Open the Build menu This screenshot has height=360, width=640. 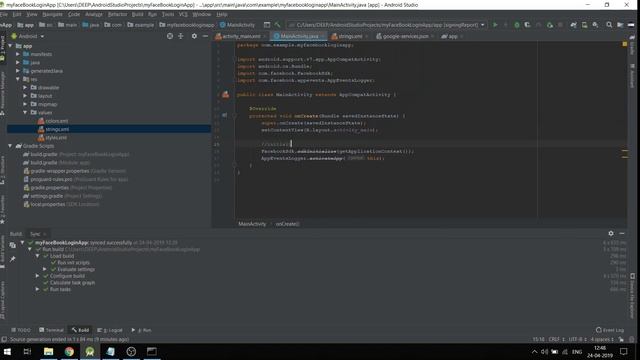137,14
